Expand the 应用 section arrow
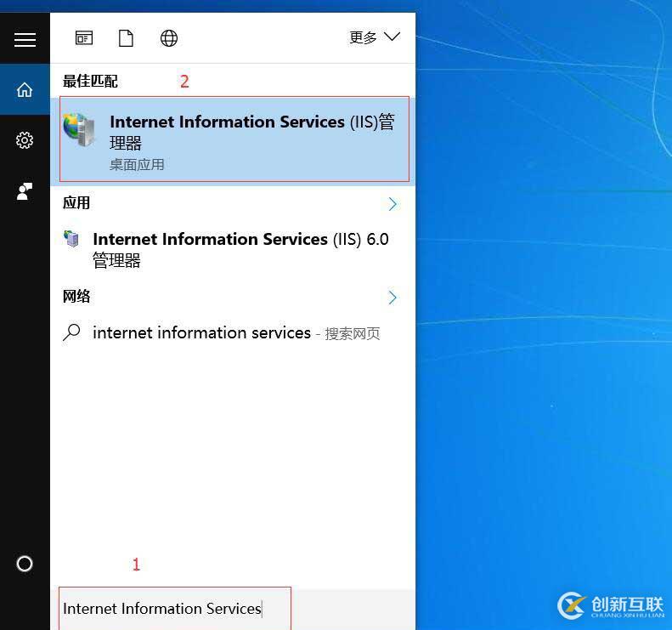The width and height of the screenshot is (672, 630). pyautogui.click(x=392, y=204)
